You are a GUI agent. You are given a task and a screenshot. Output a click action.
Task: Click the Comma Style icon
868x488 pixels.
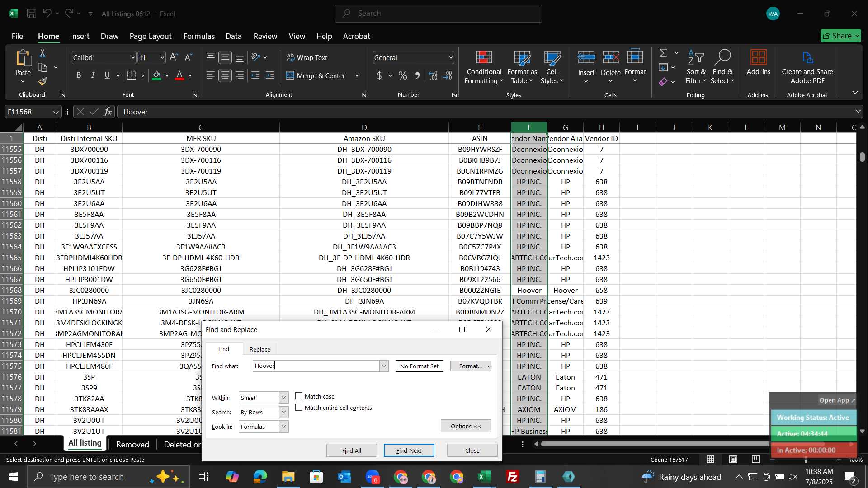tap(417, 75)
